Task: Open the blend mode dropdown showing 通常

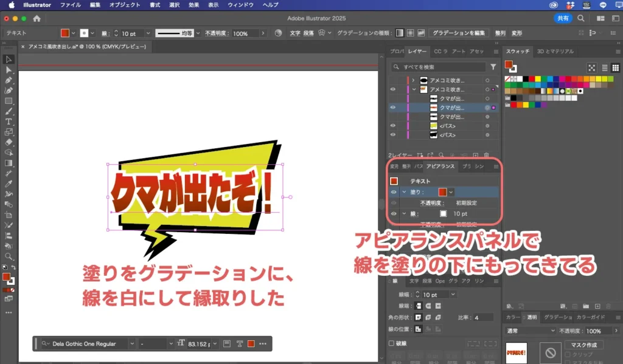Action: click(x=531, y=331)
